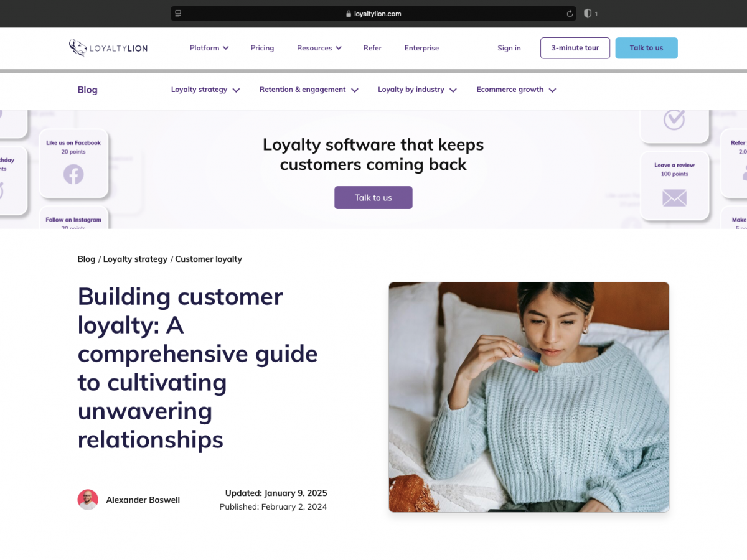Screen dimensions: 747x560
Task: Open the Enterprise menu item
Action: point(421,48)
